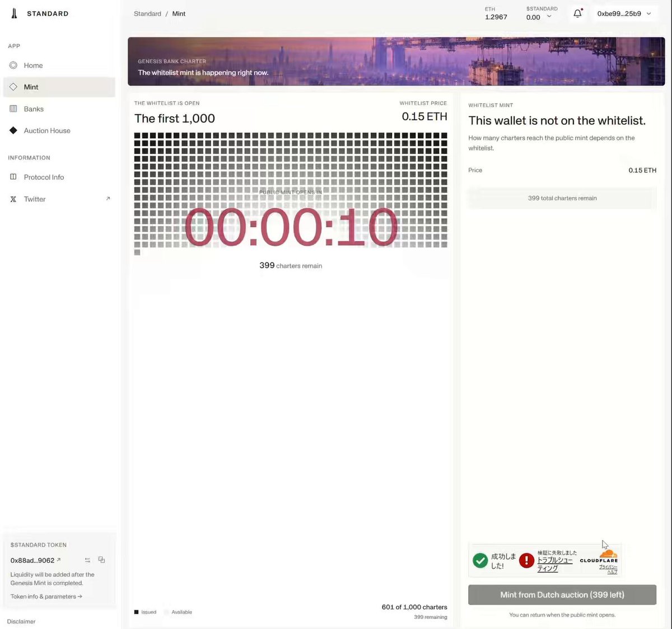Open the Disclaimer link
This screenshot has width=672, height=629.
point(21,622)
